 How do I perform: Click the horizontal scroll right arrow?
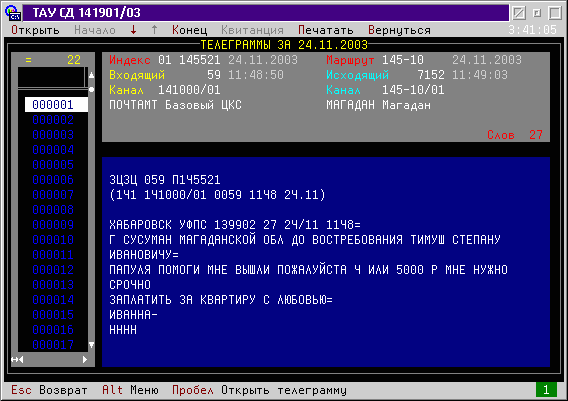tap(85, 360)
